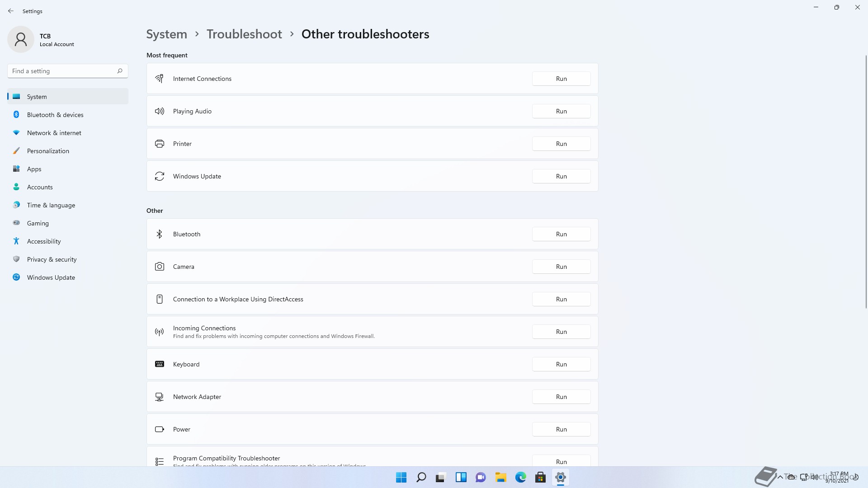Run the Keyboard troubleshooter
Viewport: 868px width, 488px height.
tap(561, 364)
